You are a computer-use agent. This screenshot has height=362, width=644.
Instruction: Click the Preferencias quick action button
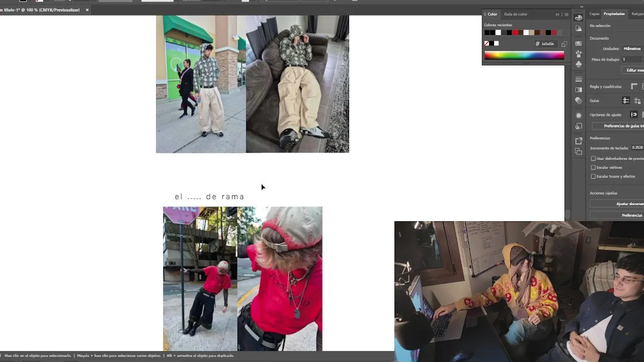(618, 215)
